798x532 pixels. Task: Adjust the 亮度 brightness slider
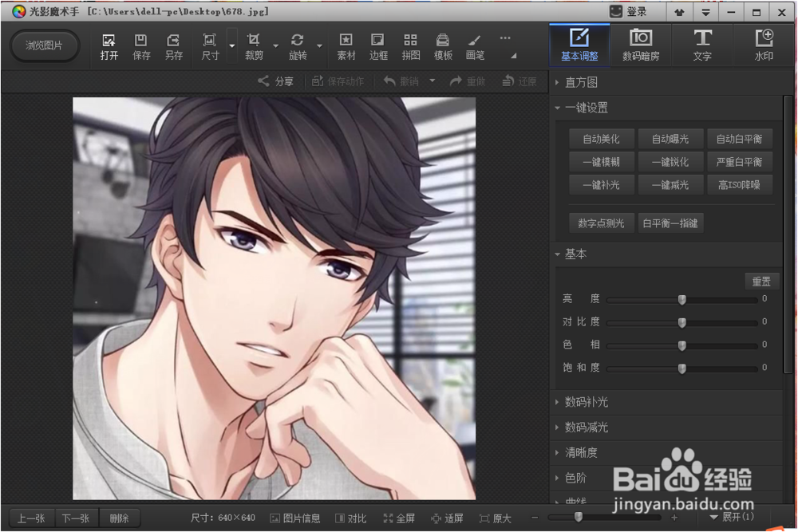(x=682, y=300)
